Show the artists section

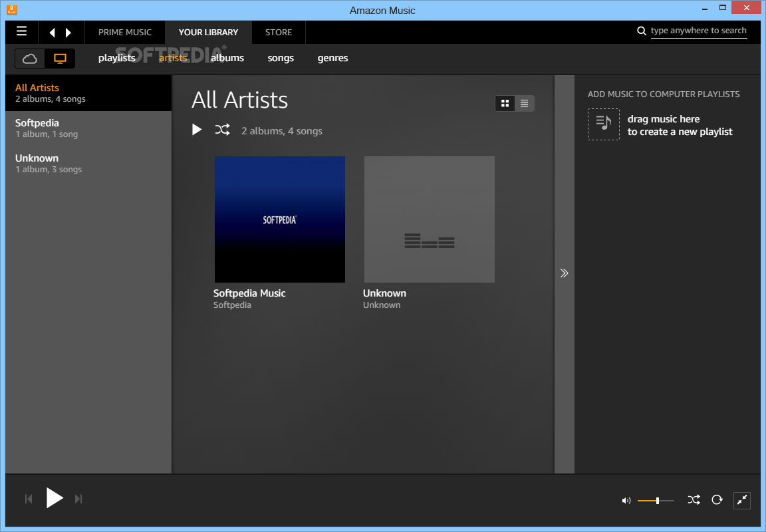173,58
